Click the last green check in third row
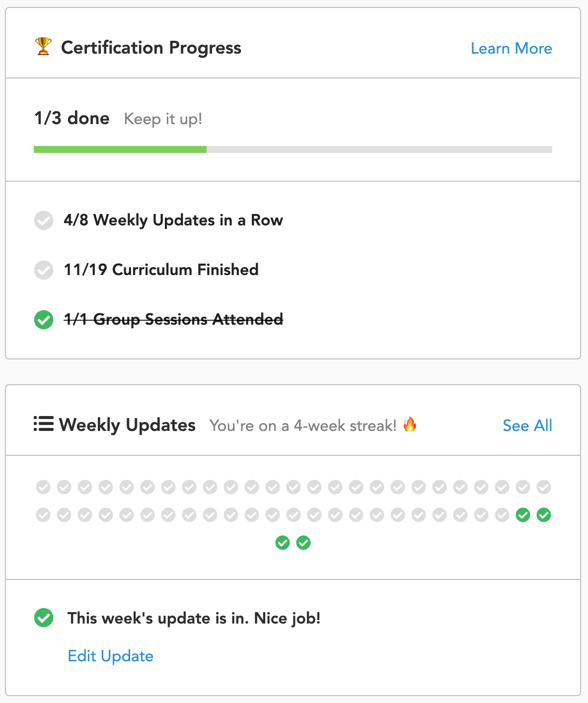 303,543
